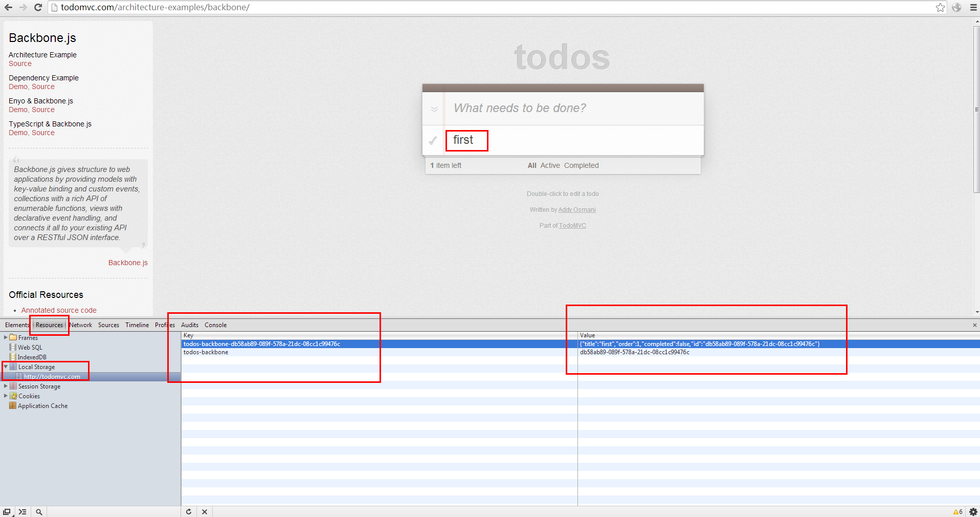980x517 pixels.
Task: Switch to the Network devtools tab
Action: (81, 325)
